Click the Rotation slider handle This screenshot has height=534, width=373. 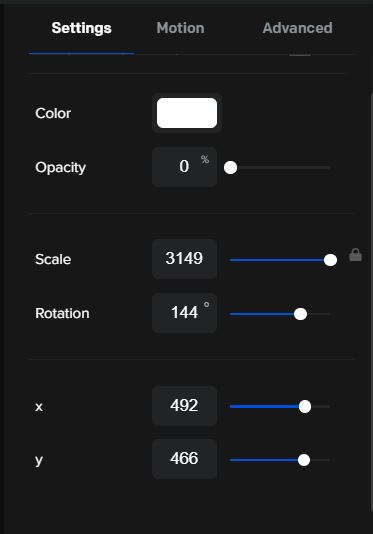300,314
